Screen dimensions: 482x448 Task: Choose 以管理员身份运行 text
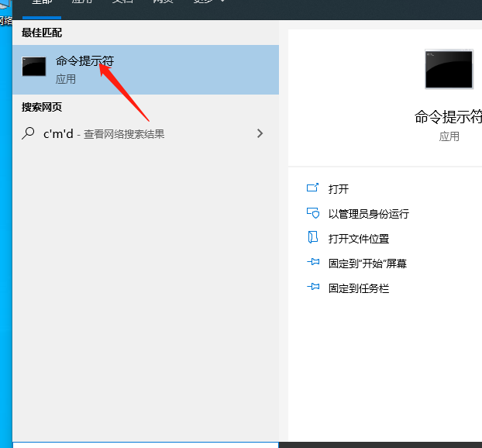coord(368,214)
